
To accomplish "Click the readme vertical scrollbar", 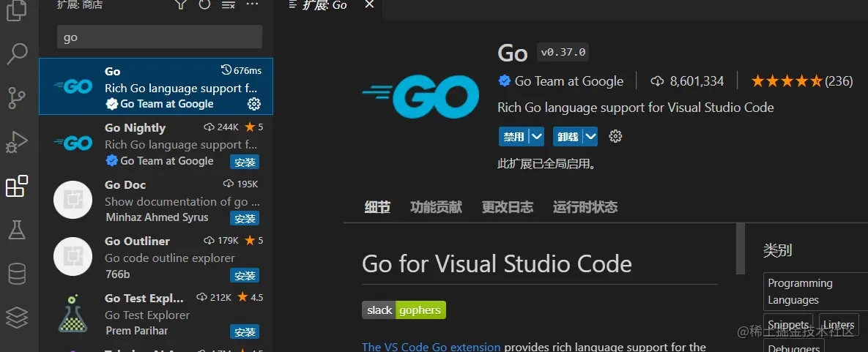I will coord(741,249).
